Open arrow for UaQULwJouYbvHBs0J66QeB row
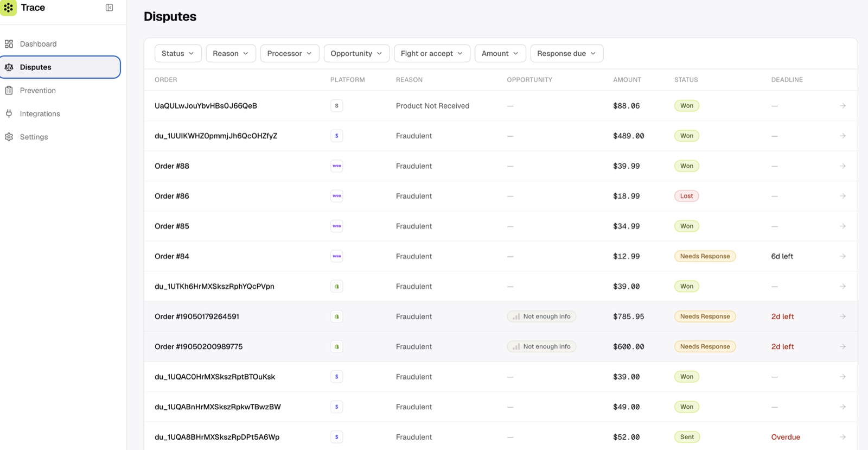This screenshot has height=450, width=868. (843, 106)
